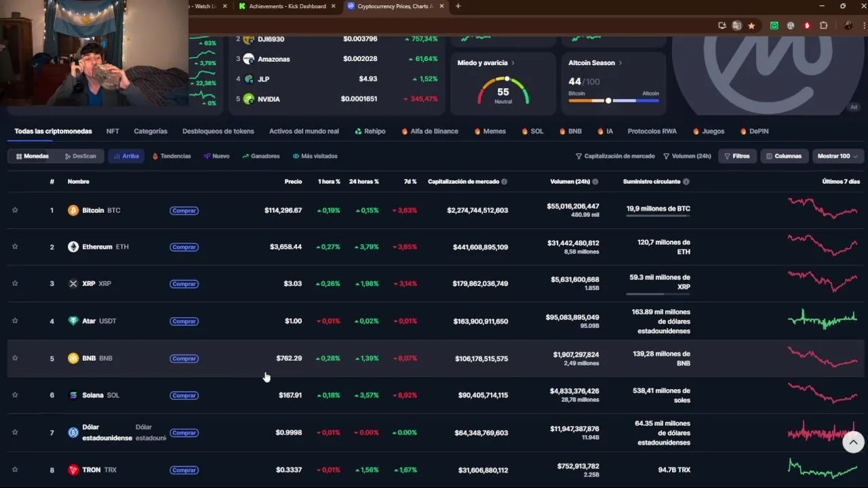Toggle the TRON watchlist star
This screenshot has height=488, width=868.
coord(15,470)
